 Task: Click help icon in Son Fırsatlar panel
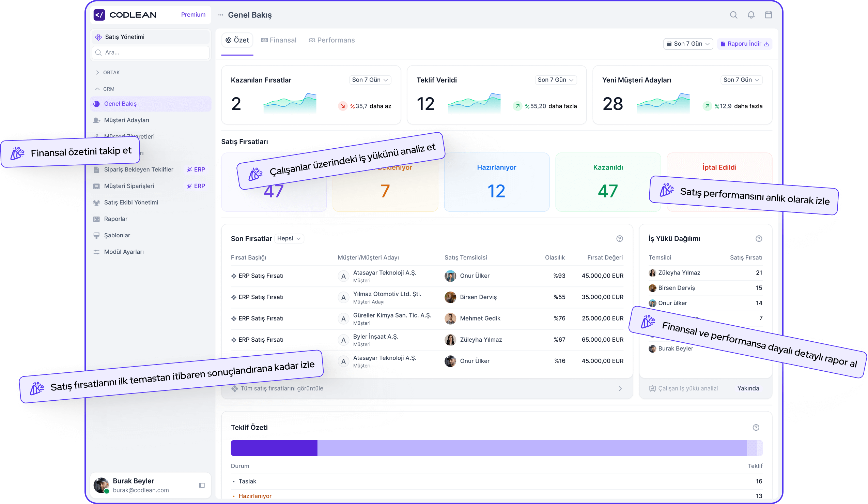[619, 239]
